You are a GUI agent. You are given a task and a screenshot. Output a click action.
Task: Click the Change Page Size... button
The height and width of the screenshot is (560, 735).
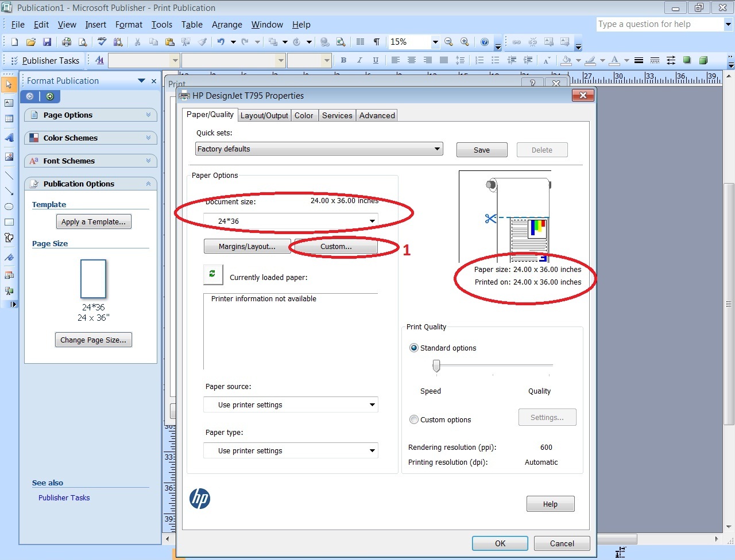(93, 340)
